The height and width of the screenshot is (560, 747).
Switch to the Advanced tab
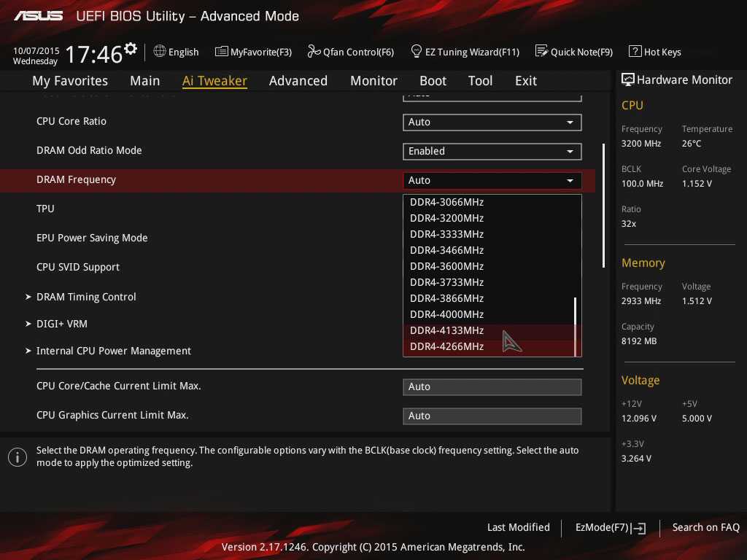(298, 81)
